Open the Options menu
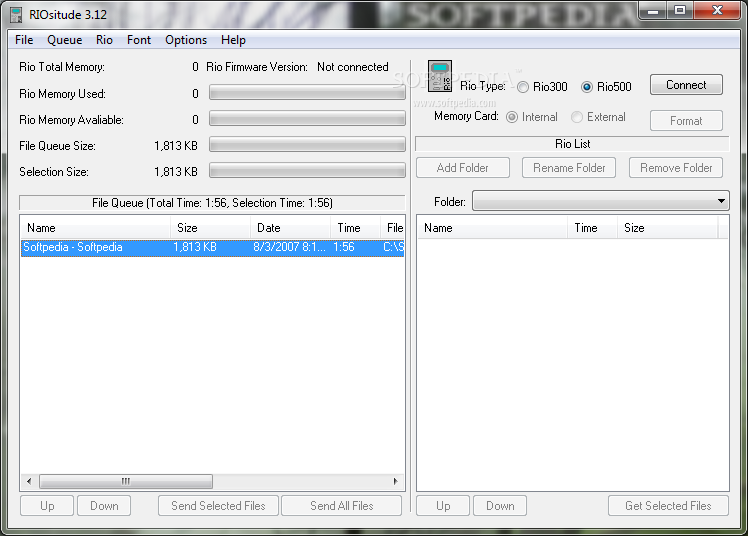748x536 pixels. [x=186, y=40]
